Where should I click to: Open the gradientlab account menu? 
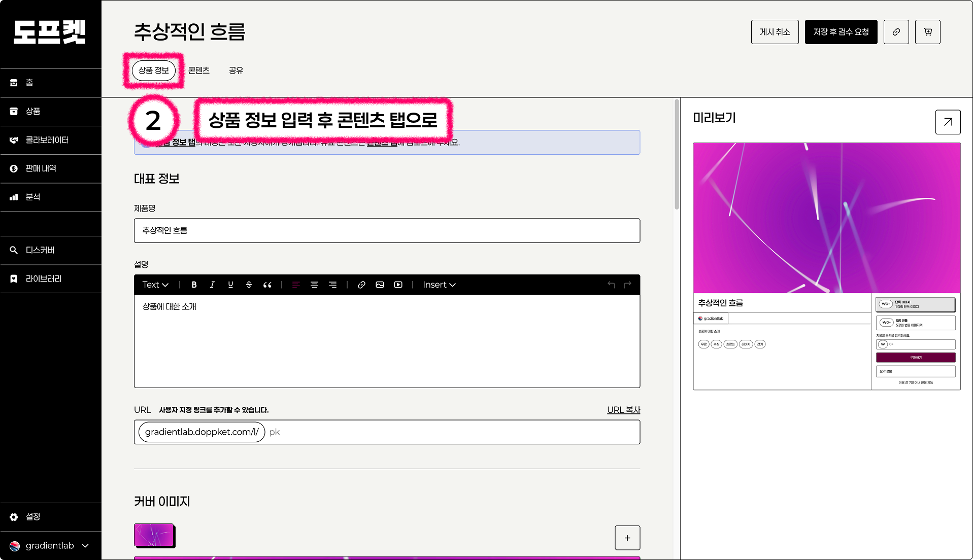pos(50,545)
